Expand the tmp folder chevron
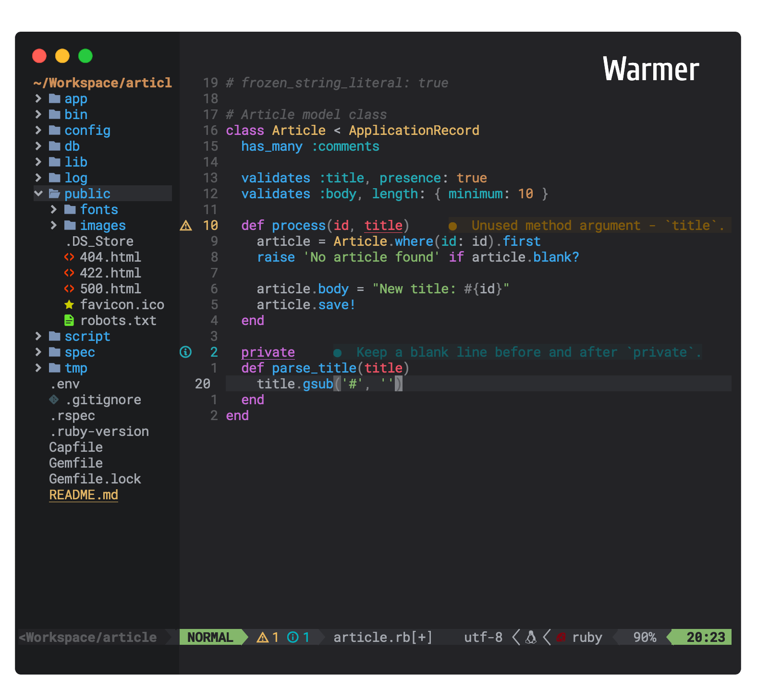Screen dimensions: 757x700 click(38, 368)
